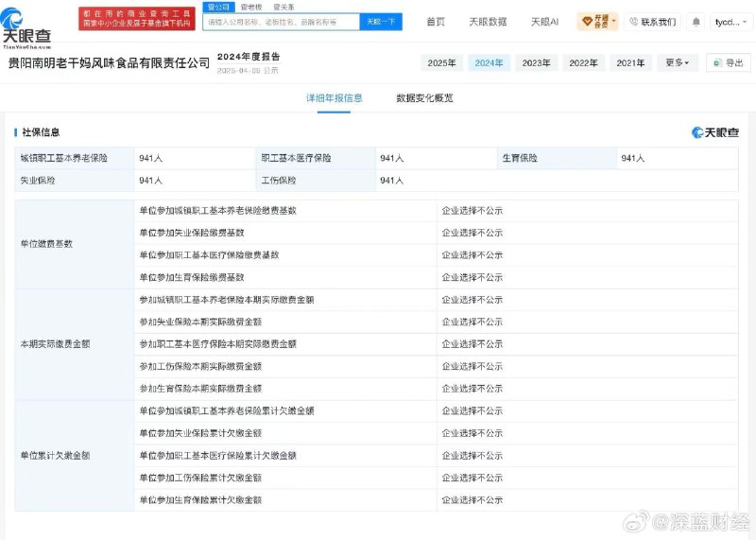
Task: Click the 参加工伤保险本期实际缴费金额 row label
Action: 200,366
